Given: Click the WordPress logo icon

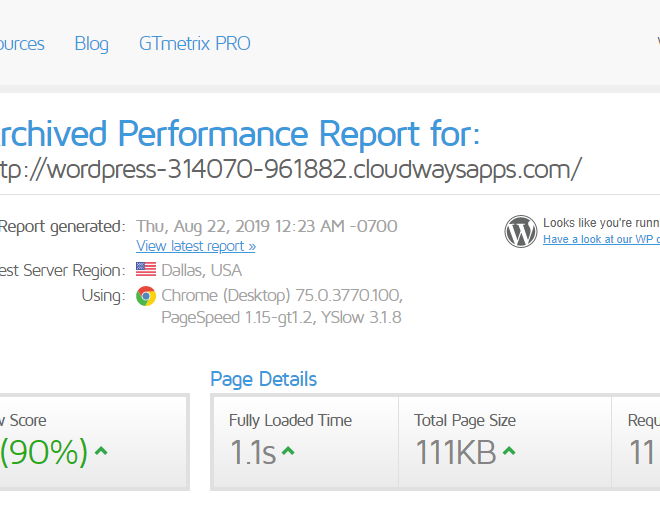Looking at the screenshot, I should [521, 232].
